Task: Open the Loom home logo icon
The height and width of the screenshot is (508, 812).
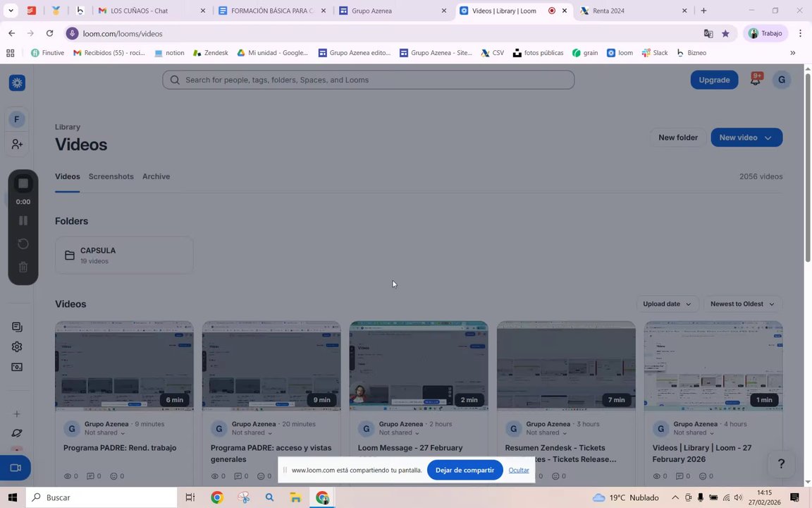Action: [x=17, y=83]
